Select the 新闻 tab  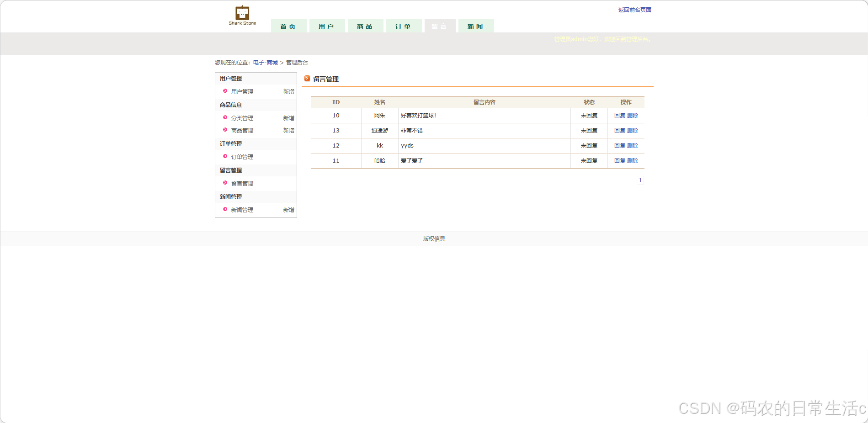(x=476, y=26)
